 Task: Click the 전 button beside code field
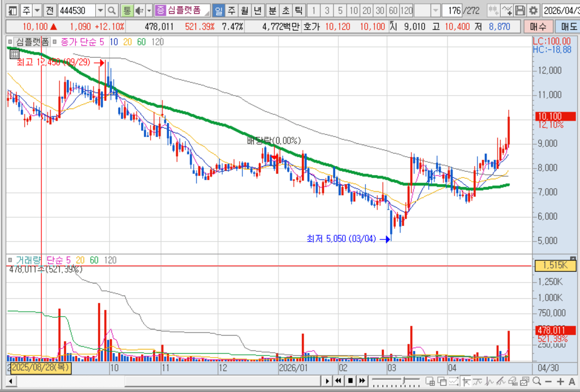coord(50,10)
